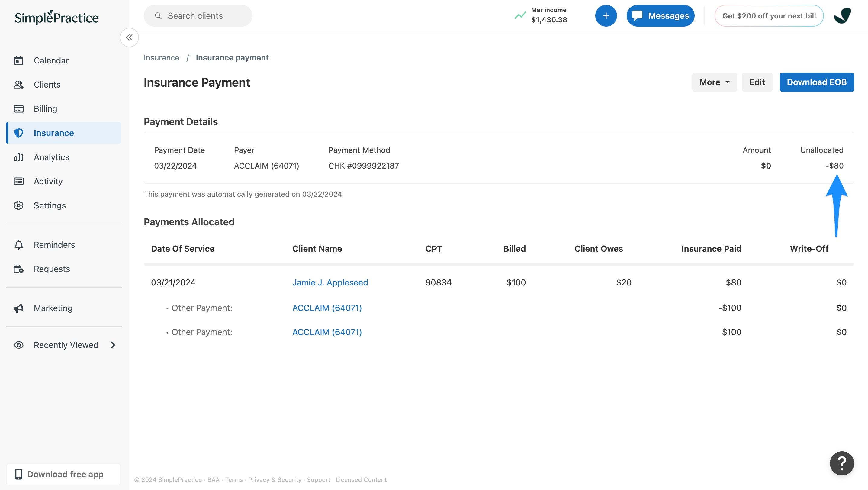Click the income trend line icon

click(520, 15)
